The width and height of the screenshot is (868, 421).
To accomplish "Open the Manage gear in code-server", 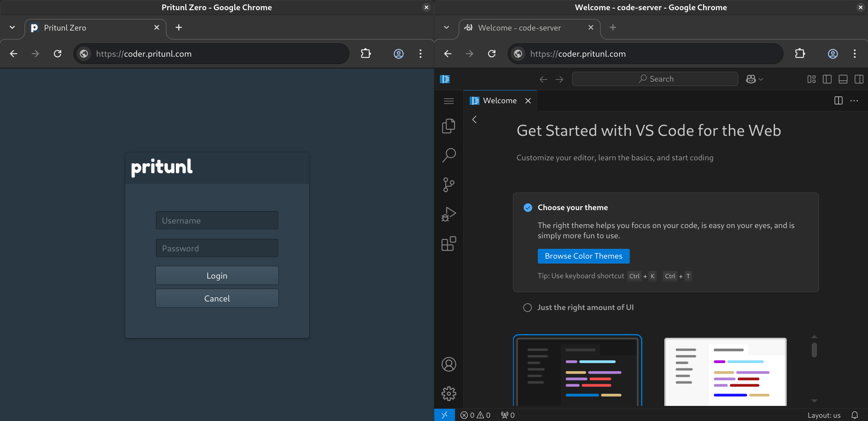I will point(448,394).
